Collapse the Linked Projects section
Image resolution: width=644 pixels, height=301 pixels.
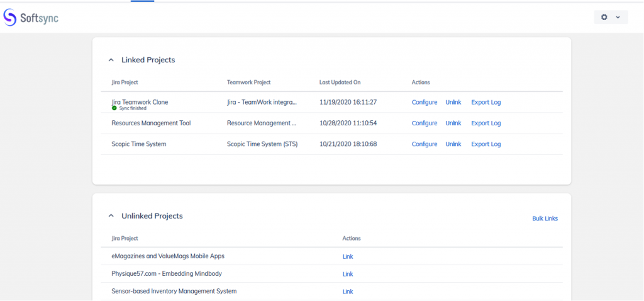(111, 60)
